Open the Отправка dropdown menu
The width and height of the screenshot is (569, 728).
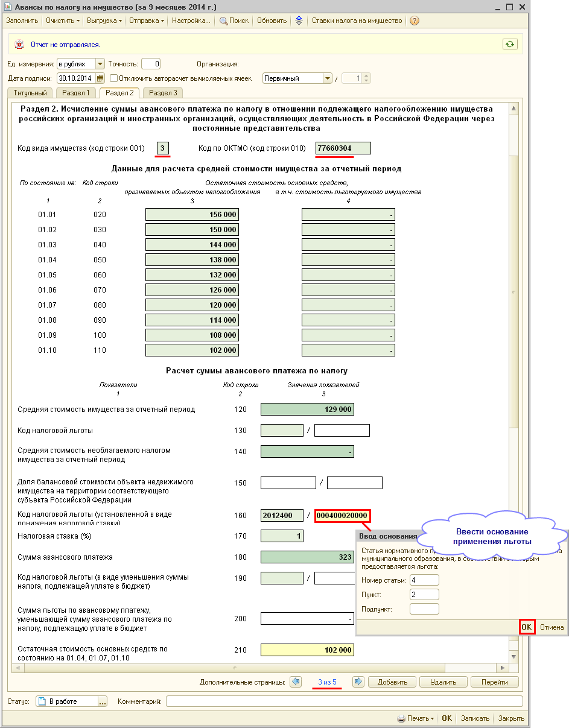pyautogui.click(x=147, y=21)
